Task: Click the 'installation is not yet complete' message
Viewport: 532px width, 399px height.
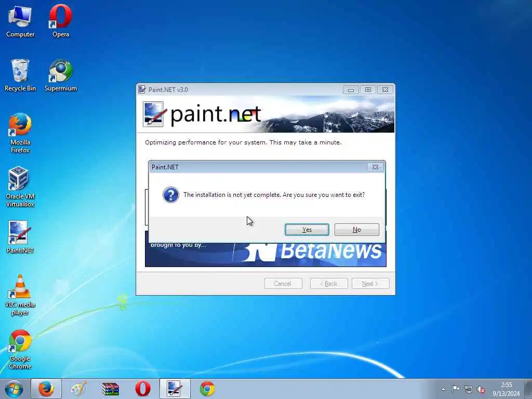Action: click(x=274, y=195)
